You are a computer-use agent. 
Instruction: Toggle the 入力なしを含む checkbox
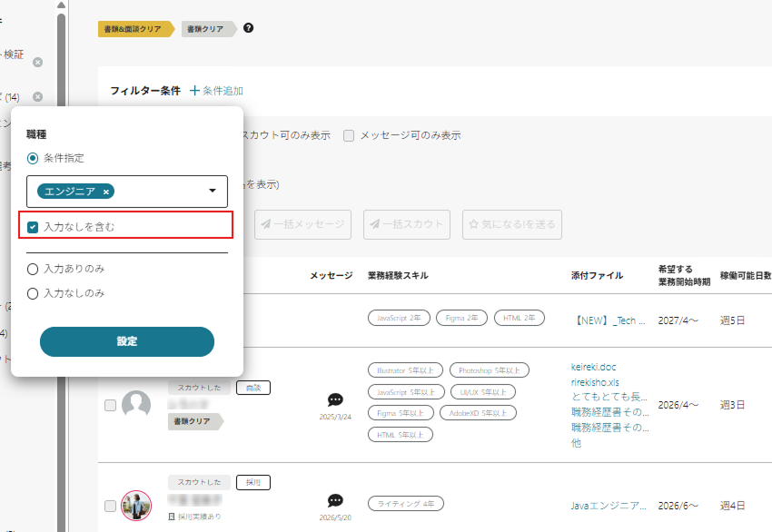(33, 227)
